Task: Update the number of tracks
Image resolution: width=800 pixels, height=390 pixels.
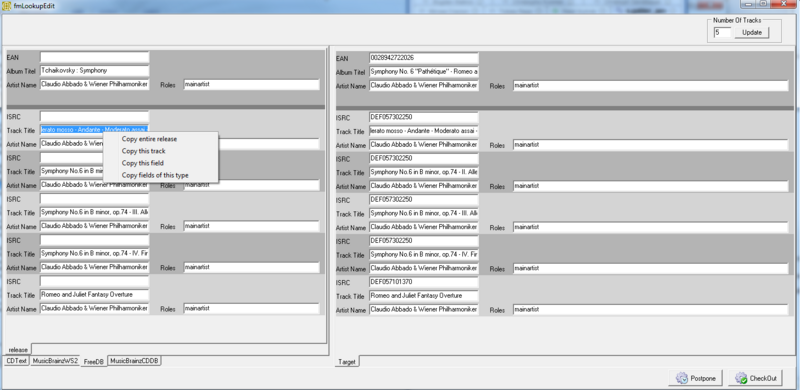Action: 752,33
